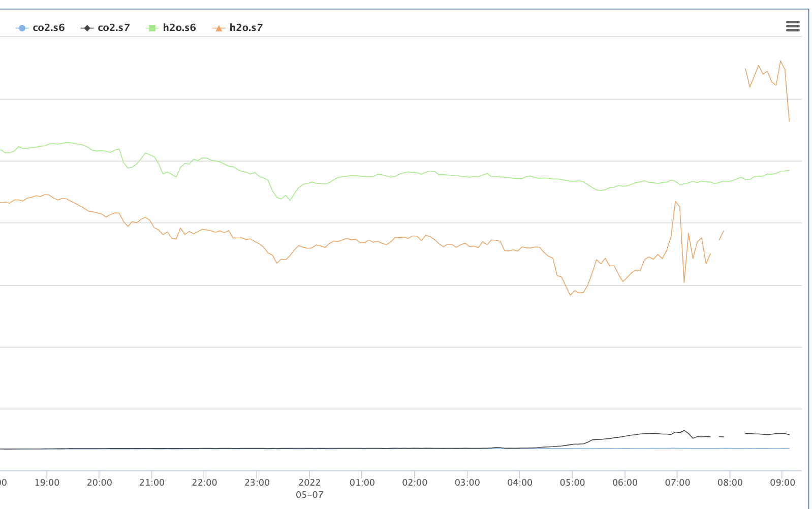Click the 23:00 x-axis tick label
The width and height of the screenshot is (812, 509).
pos(257,483)
